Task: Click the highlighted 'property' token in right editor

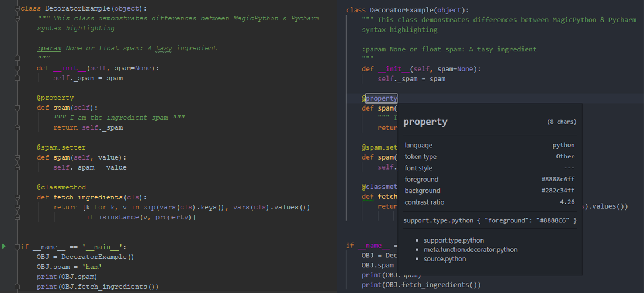Action: pyautogui.click(x=382, y=98)
